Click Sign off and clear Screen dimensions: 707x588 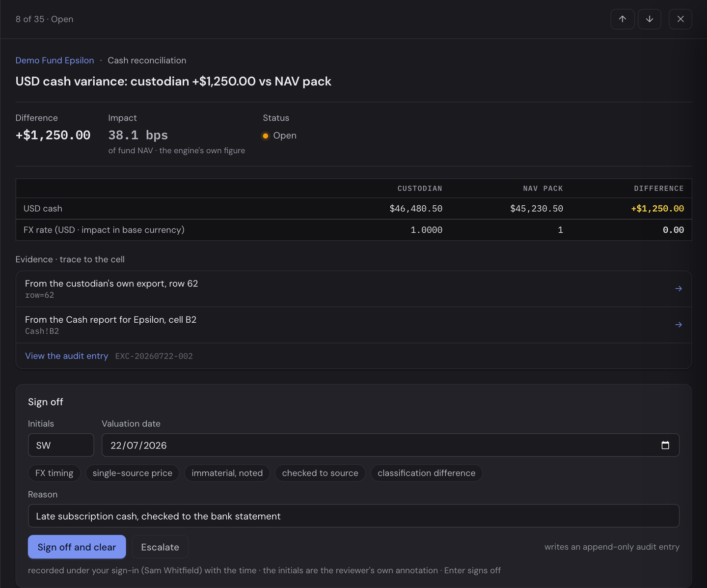(77, 547)
